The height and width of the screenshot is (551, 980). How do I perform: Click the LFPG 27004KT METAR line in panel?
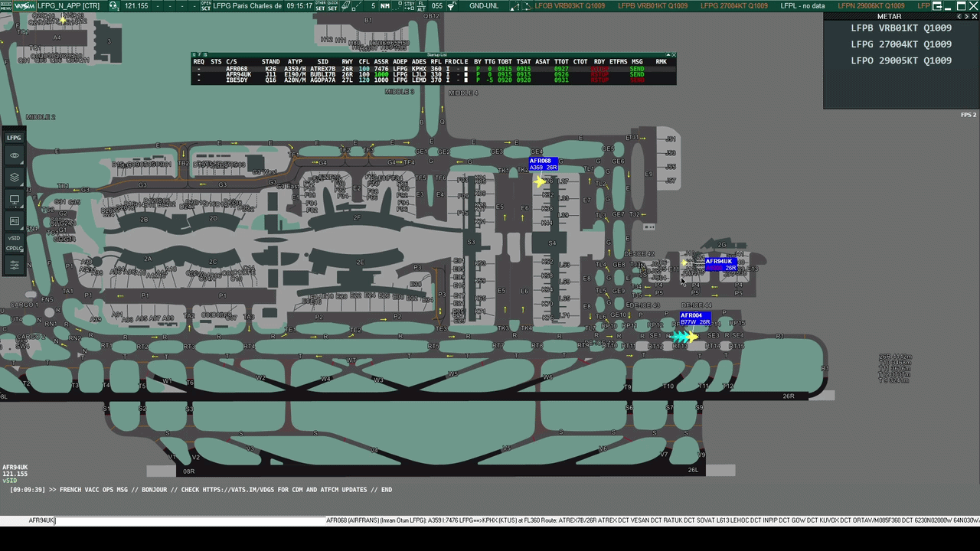pyautogui.click(x=901, y=44)
